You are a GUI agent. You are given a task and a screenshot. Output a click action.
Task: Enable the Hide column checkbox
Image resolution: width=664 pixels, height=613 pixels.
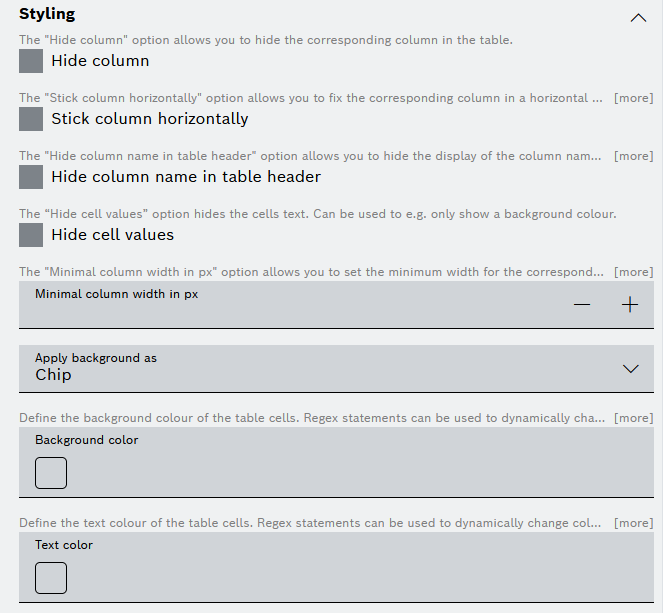click(x=31, y=61)
